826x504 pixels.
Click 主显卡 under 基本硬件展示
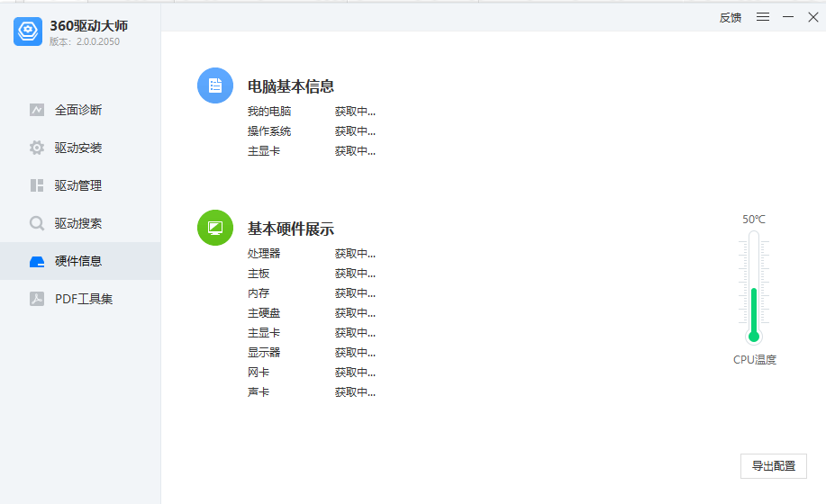264,333
